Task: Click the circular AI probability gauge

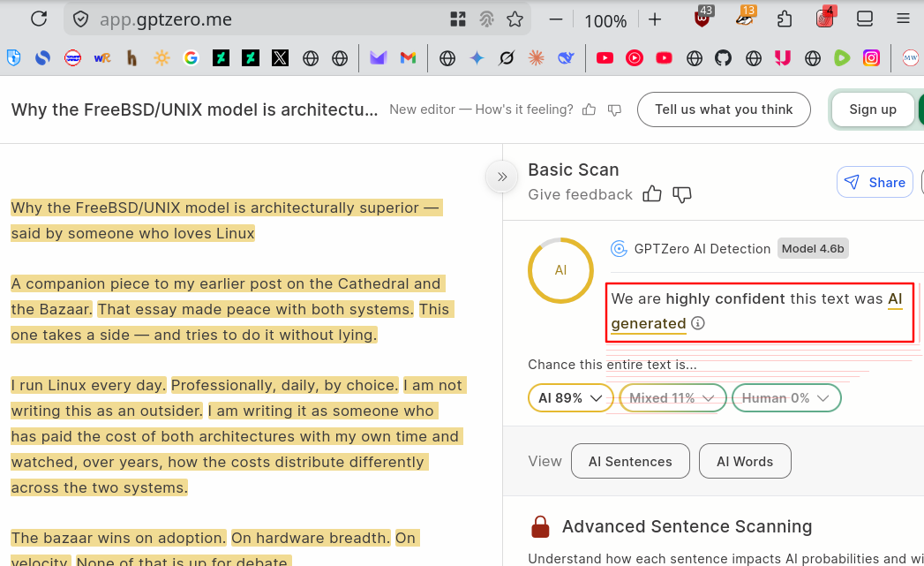Action: tap(560, 270)
